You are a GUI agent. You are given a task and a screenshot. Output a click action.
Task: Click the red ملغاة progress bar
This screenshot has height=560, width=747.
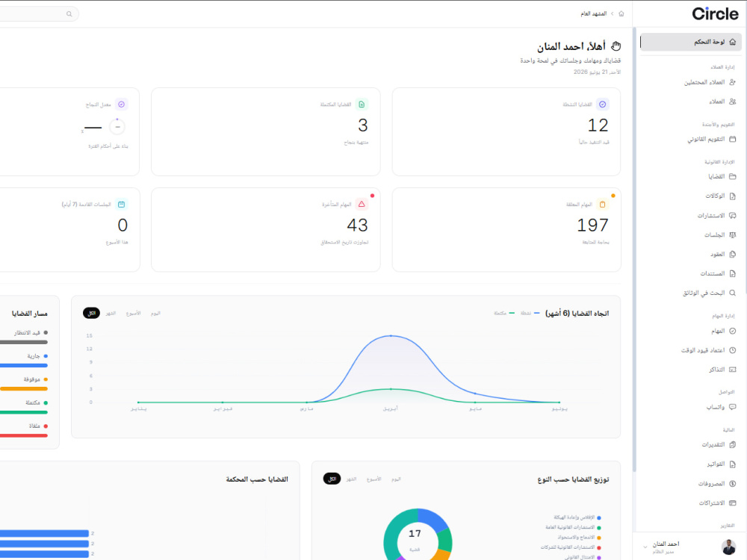(24, 436)
